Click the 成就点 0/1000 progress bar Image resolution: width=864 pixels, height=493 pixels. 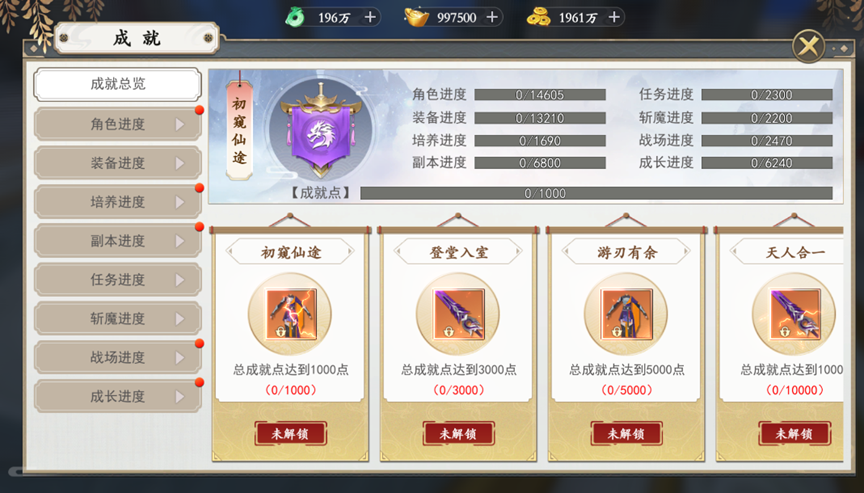pos(596,193)
